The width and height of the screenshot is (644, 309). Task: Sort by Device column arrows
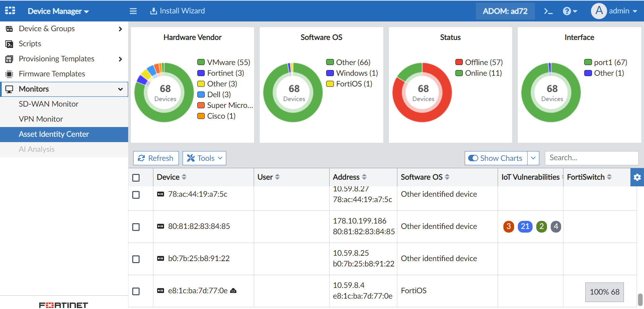[x=184, y=177]
